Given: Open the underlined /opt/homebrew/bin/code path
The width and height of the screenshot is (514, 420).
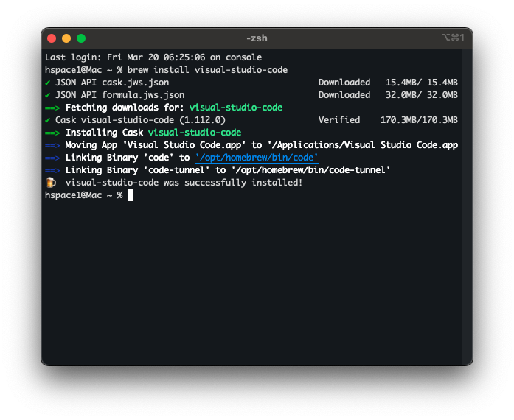Looking at the screenshot, I should [256, 158].
